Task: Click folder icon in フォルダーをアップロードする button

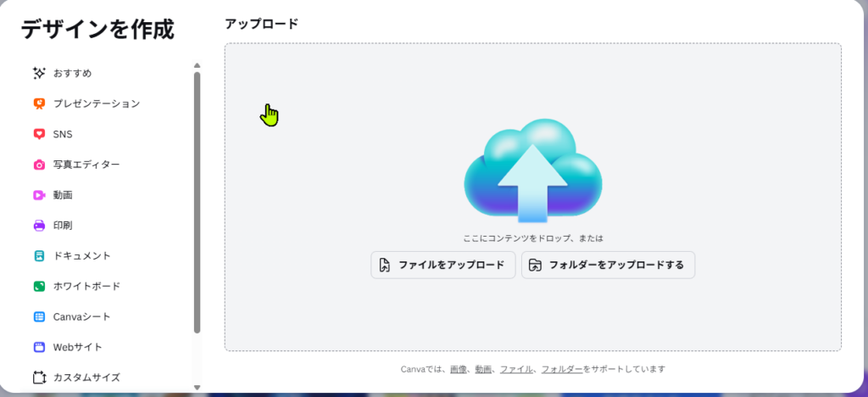Action: coord(535,265)
